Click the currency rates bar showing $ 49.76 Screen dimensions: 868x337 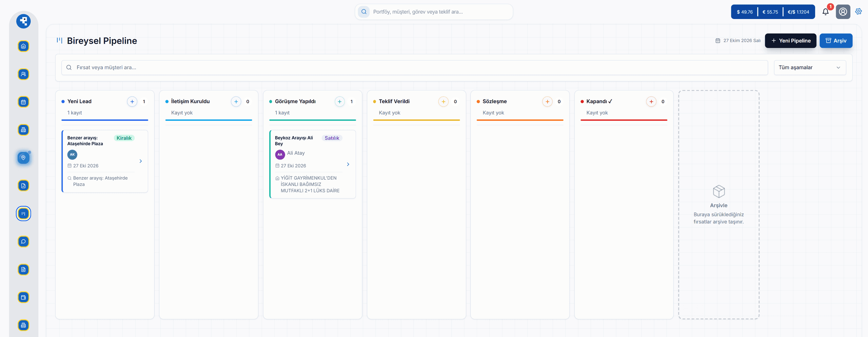pos(773,12)
